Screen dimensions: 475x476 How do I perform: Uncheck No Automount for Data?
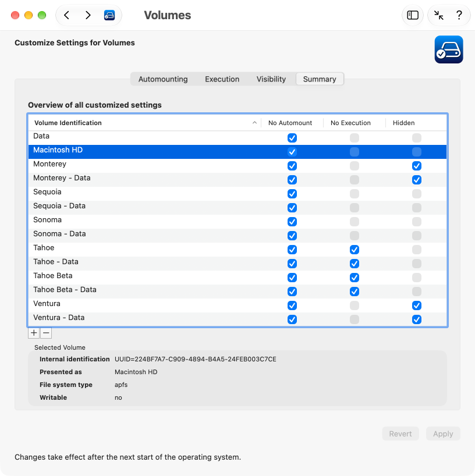[x=292, y=138]
